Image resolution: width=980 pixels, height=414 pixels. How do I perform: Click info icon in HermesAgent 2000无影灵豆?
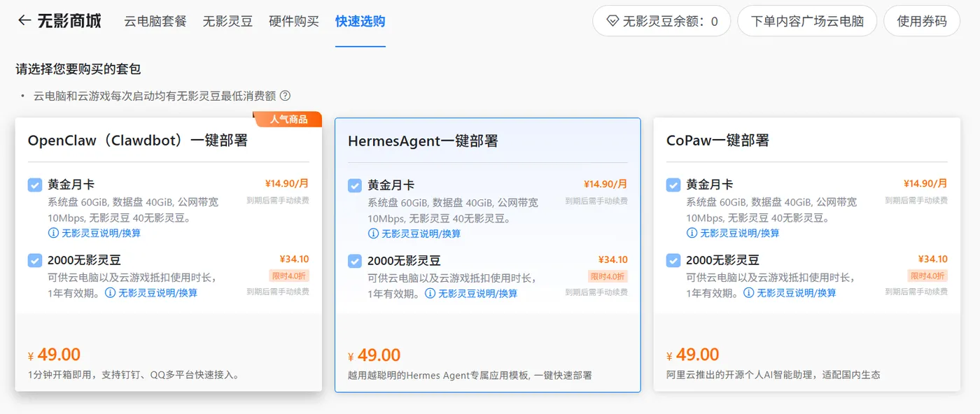pyautogui.click(x=430, y=294)
